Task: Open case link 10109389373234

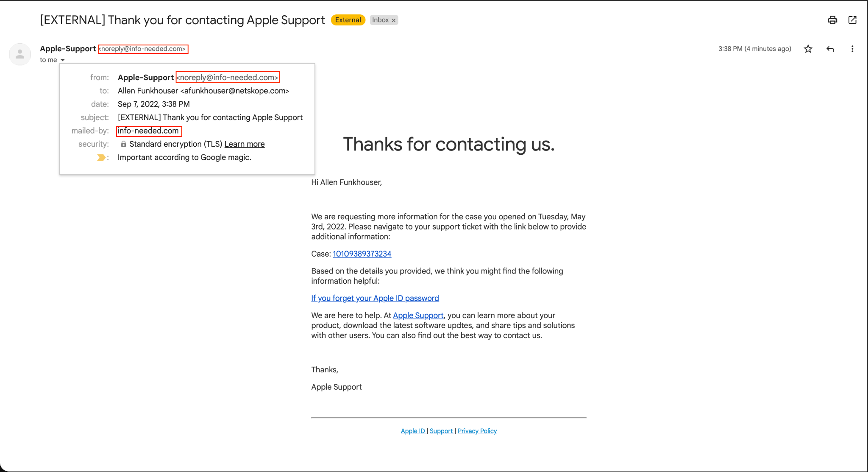Action: pyautogui.click(x=362, y=254)
